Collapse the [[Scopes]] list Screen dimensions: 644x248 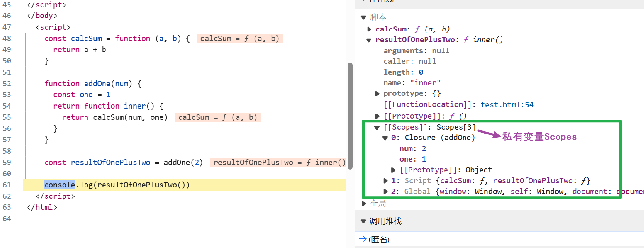[377, 128]
